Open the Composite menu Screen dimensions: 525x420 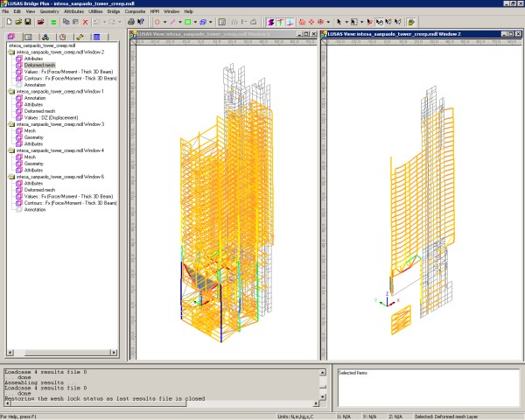tap(136, 11)
